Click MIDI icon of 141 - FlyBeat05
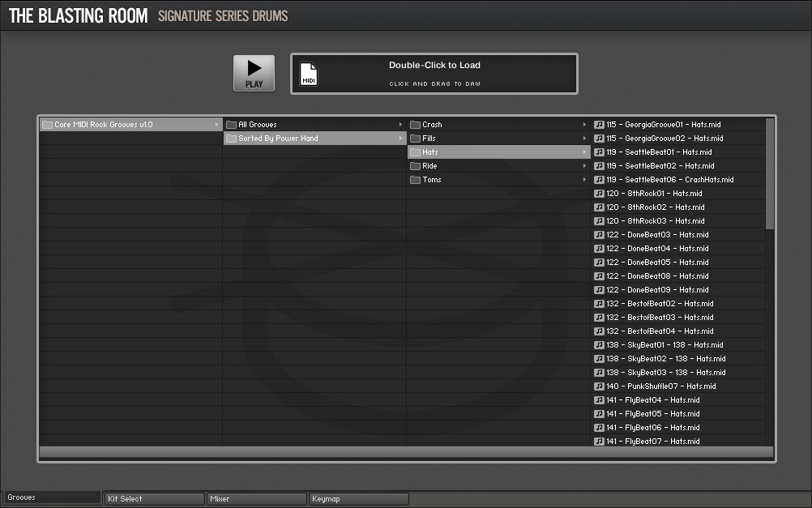Image resolution: width=812 pixels, height=508 pixels. 599,414
